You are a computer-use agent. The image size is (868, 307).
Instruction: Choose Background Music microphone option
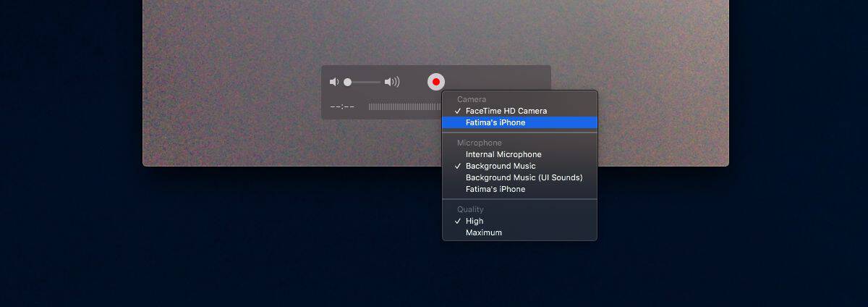click(x=520, y=166)
